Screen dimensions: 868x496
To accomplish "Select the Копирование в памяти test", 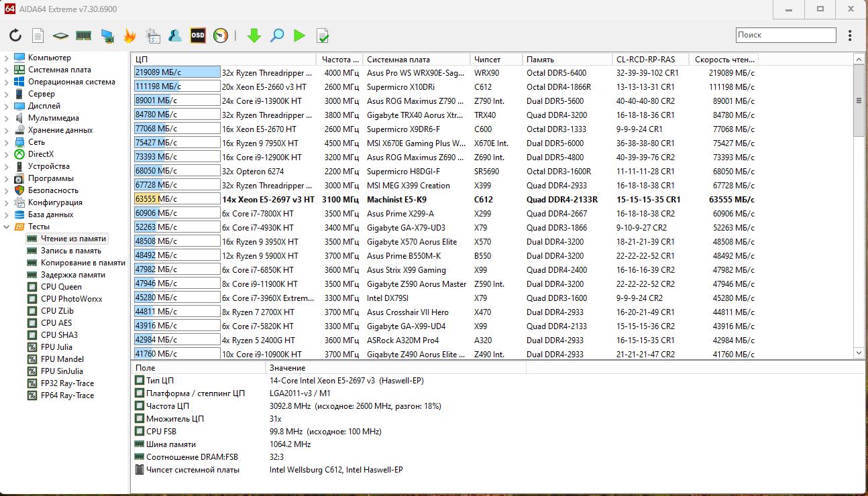I will [x=83, y=263].
